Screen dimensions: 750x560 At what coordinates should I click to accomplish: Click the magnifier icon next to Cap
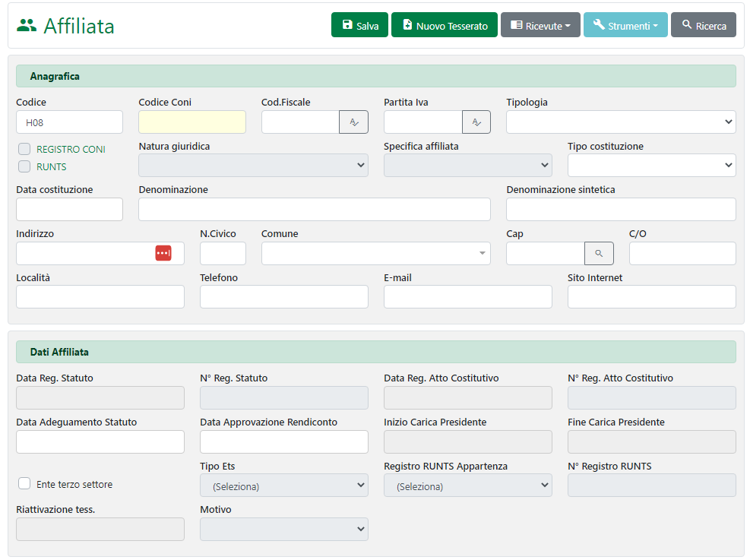(x=599, y=254)
